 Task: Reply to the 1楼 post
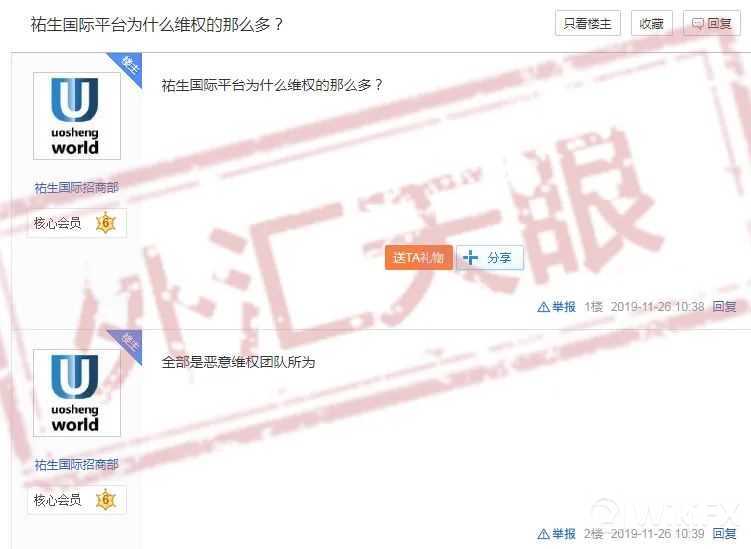tap(724, 307)
